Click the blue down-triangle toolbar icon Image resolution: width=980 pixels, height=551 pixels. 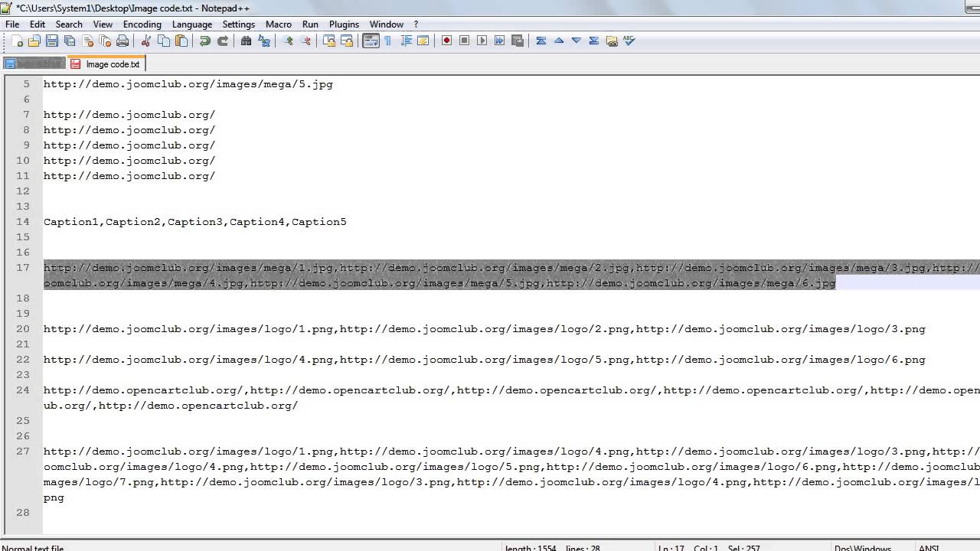point(577,41)
